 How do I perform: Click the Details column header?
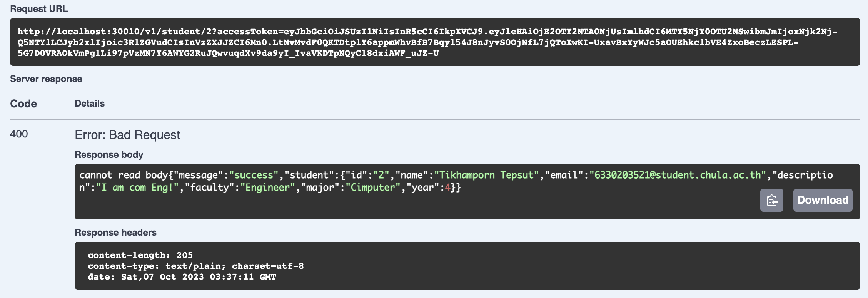tap(90, 103)
